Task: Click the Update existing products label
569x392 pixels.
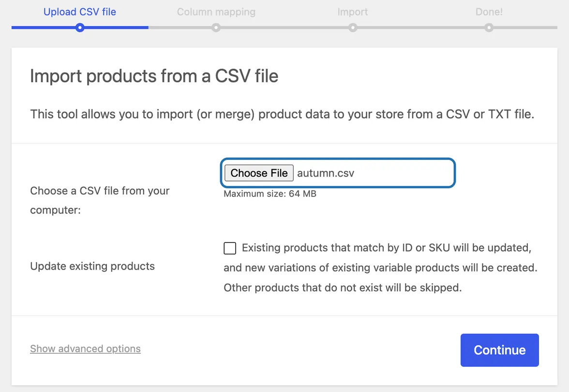Action: click(92, 266)
